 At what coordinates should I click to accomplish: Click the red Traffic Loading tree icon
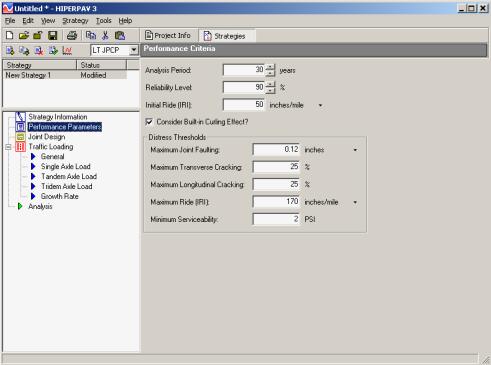[x=20, y=147]
